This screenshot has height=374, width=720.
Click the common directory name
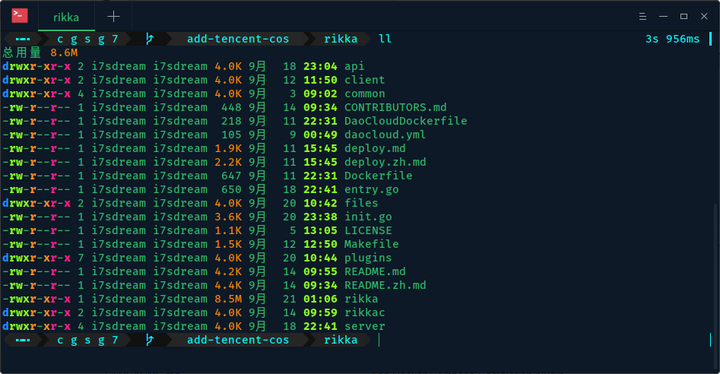365,94
